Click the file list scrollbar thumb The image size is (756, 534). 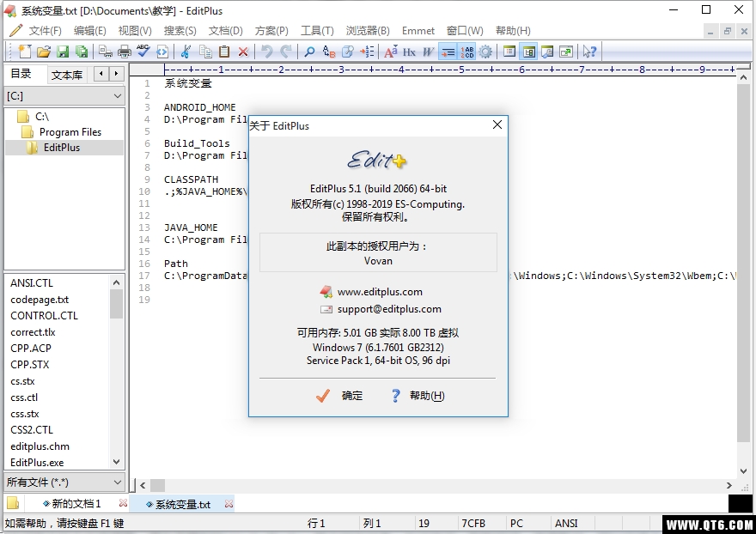116,304
